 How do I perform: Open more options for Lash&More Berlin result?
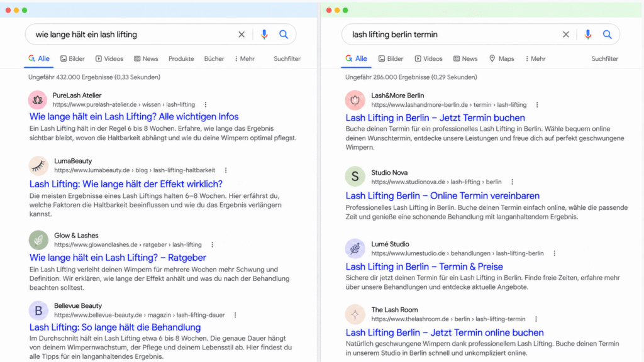(x=537, y=105)
